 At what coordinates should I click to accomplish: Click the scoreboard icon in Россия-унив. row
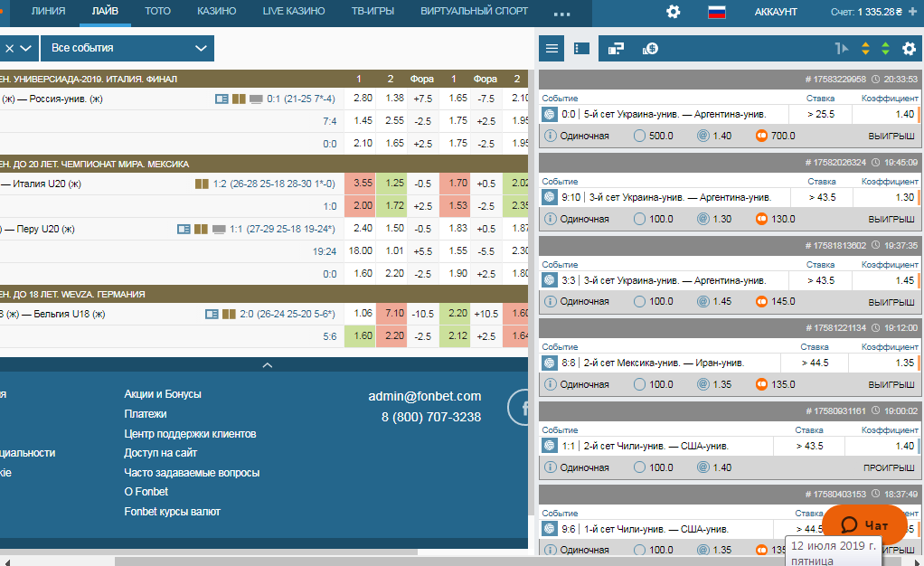tap(239, 99)
